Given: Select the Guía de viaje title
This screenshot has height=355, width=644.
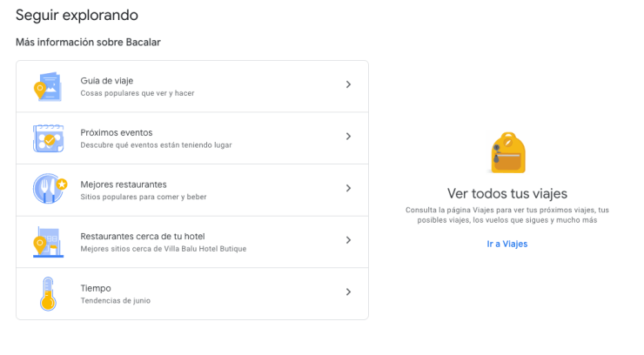Looking at the screenshot, I should [x=107, y=80].
